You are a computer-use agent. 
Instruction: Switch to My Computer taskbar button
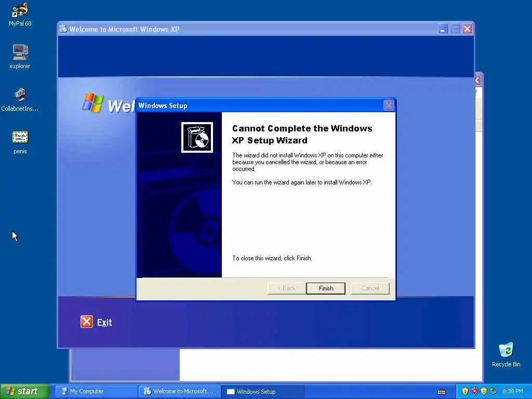click(x=96, y=392)
